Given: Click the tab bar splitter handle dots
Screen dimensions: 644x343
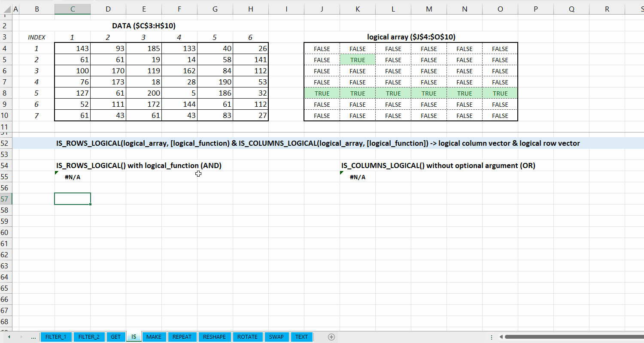Looking at the screenshot, I should [492, 337].
